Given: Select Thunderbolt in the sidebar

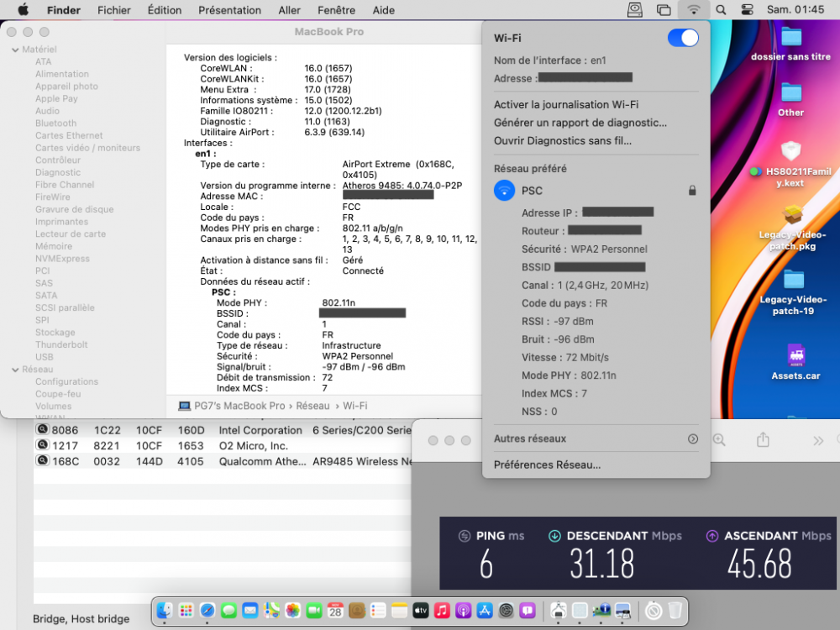Looking at the screenshot, I should point(61,345).
